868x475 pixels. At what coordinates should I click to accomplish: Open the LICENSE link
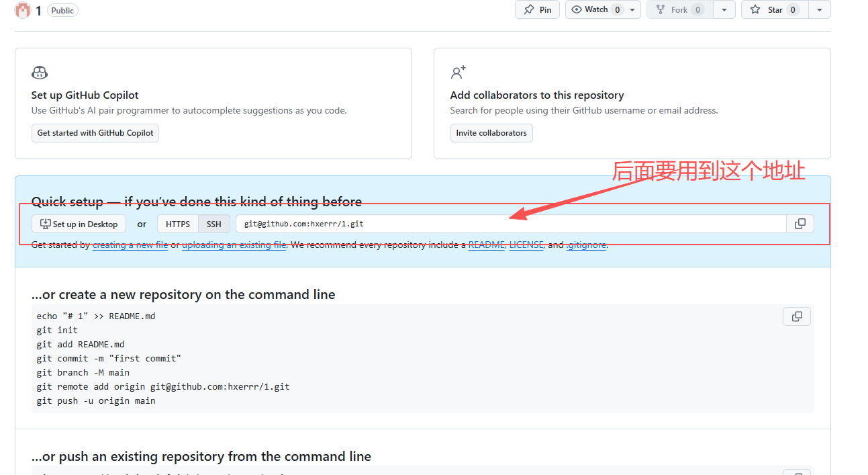pyautogui.click(x=526, y=245)
